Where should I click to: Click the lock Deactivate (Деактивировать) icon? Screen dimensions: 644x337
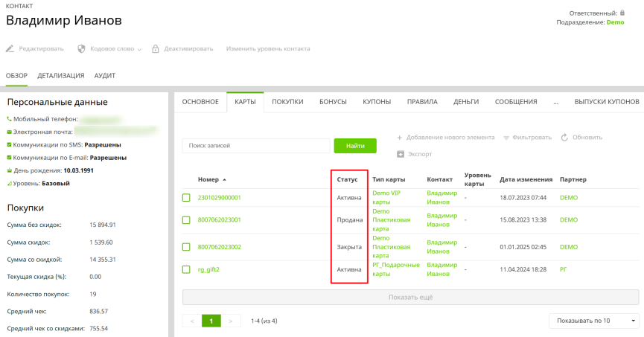point(156,49)
